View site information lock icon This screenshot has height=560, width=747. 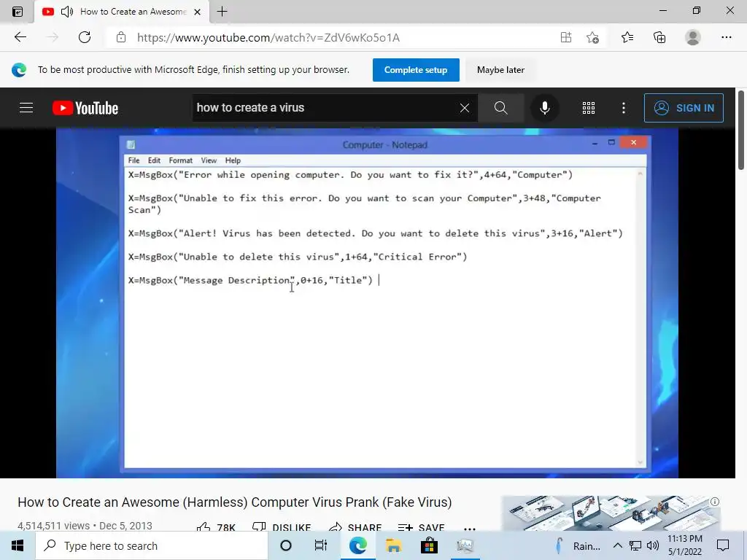121,37
